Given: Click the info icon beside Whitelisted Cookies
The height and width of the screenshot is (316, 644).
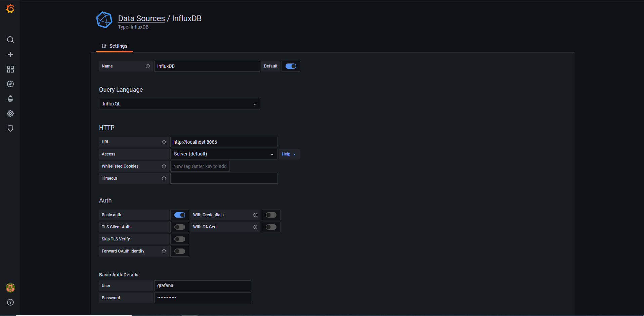Looking at the screenshot, I should (x=164, y=166).
